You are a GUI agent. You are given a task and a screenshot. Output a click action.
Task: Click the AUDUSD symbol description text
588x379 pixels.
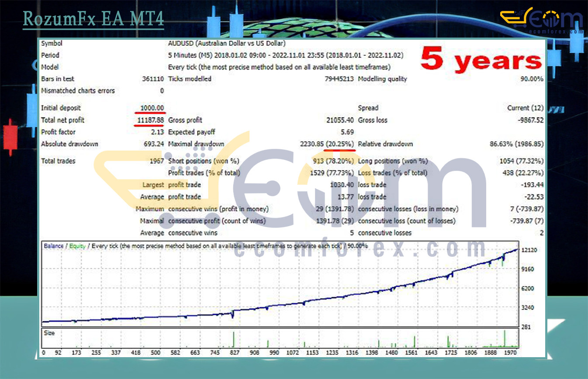(x=226, y=44)
